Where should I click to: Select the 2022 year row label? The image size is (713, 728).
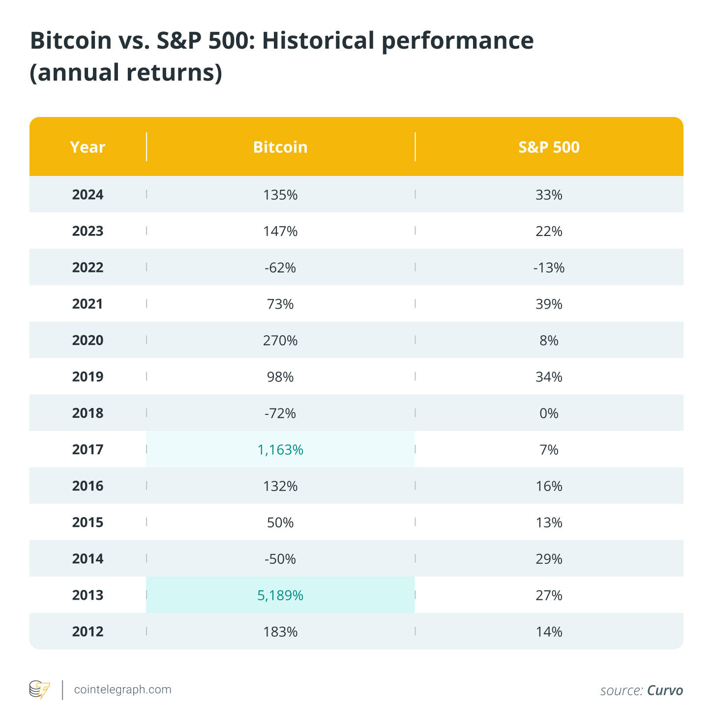pos(88,267)
